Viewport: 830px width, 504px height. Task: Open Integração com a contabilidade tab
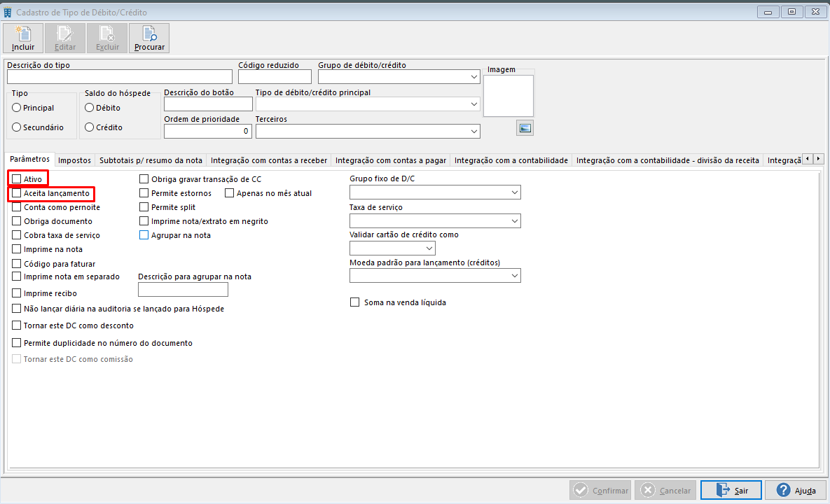point(511,160)
